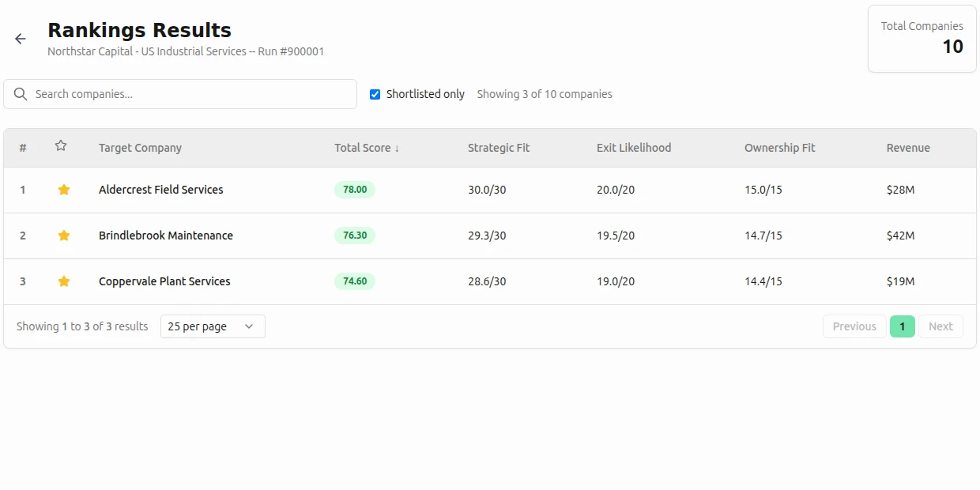Click the Next page button
The height and width of the screenshot is (490, 980).
coord(940,326)
